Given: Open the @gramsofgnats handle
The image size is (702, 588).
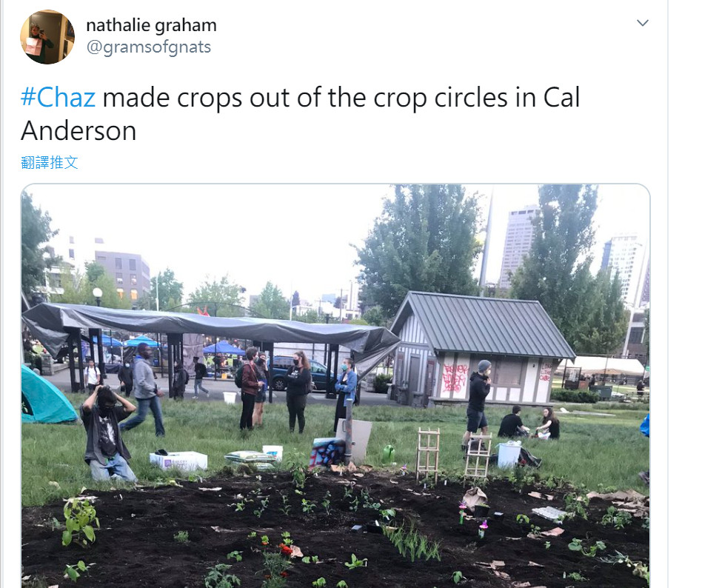Looking at the screenshot, I should (x=149, y=47).
